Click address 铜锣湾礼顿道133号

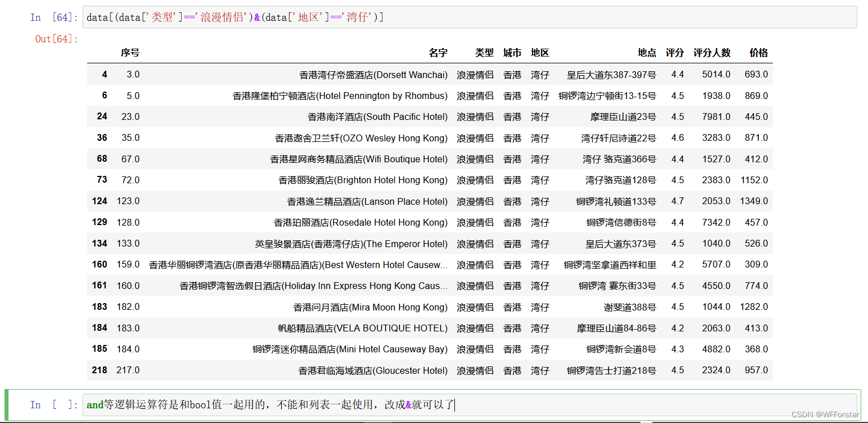[616, 201]
